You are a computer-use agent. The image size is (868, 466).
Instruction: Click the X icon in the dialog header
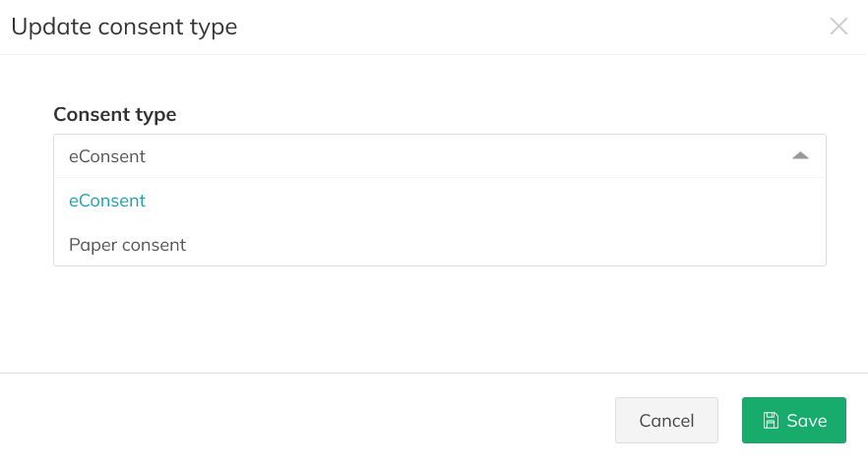838,27
